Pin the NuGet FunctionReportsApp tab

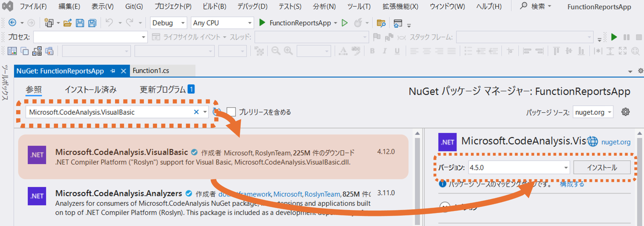coord(113,71)
